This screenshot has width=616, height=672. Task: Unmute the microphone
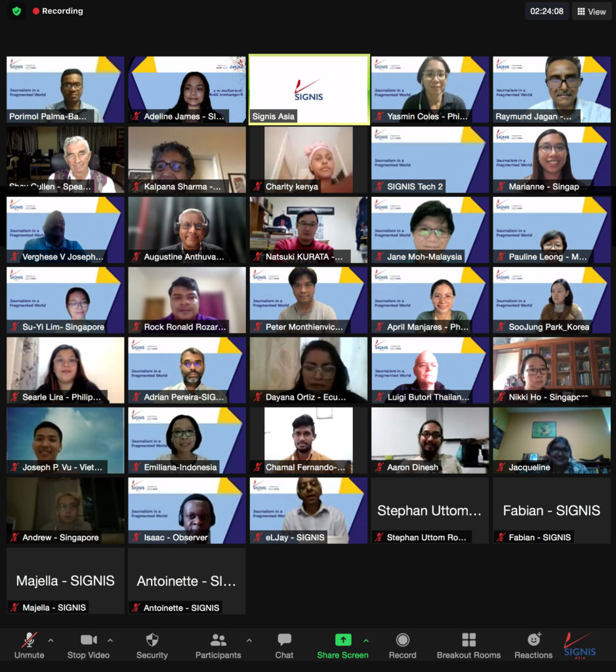[x=30, y=644]
